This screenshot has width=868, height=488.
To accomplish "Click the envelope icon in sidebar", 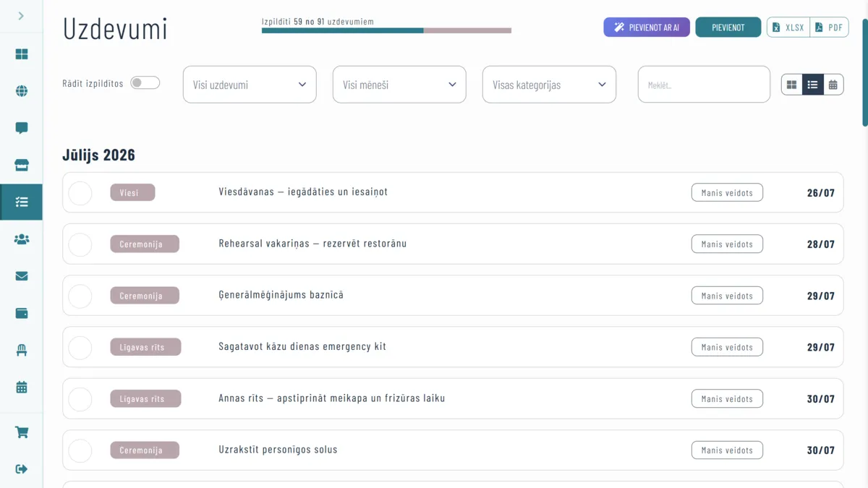I will click(22, 276).
